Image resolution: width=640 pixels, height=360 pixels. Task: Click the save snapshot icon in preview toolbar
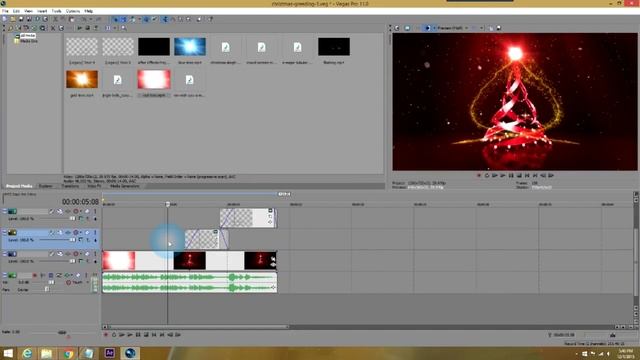499,28
